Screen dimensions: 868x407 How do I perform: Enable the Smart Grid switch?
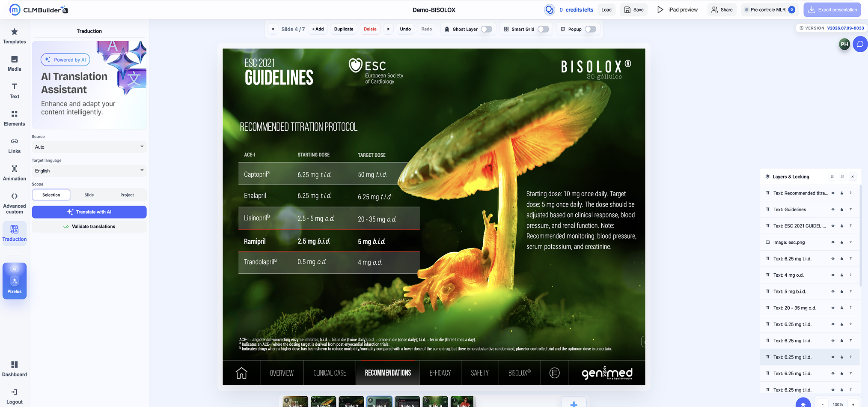coord(543,29)
